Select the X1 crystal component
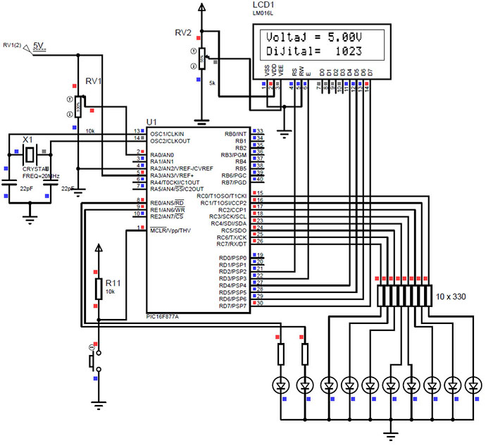493x448 pixels. [x=29, y=154]
